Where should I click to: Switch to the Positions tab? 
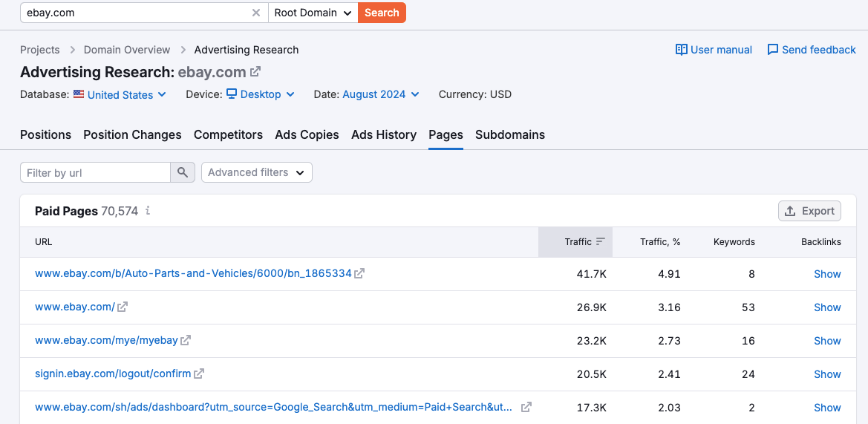(45, 135)
